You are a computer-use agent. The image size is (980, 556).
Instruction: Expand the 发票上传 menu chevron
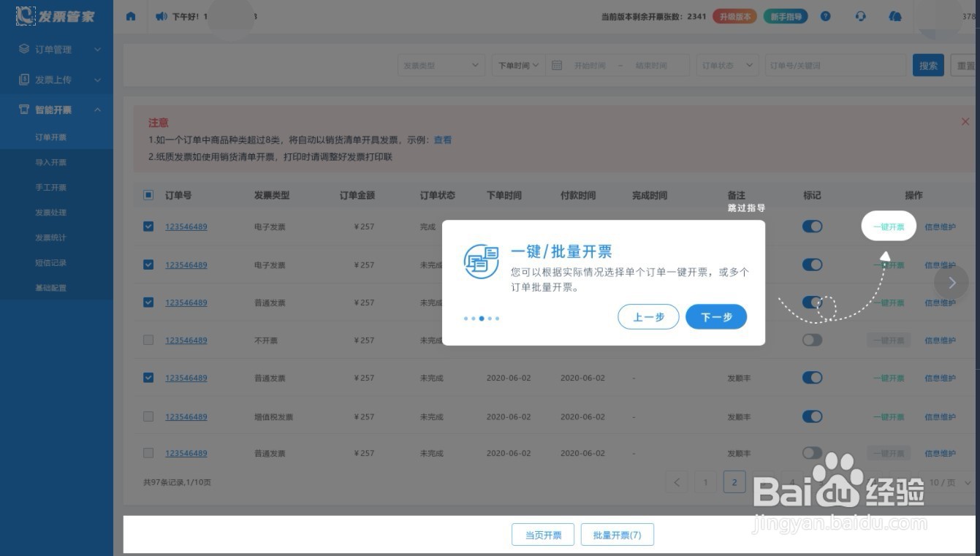[x=97, y=80]
